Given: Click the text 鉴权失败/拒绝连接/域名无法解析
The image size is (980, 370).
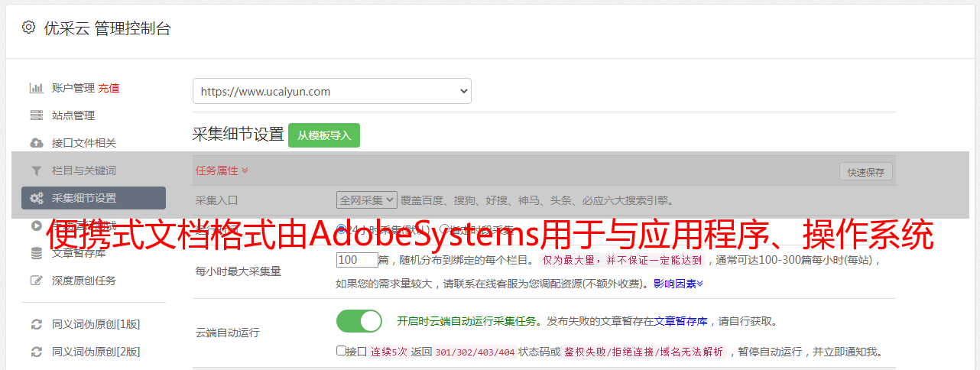Looking at the screenshot, I should [644, 352].
